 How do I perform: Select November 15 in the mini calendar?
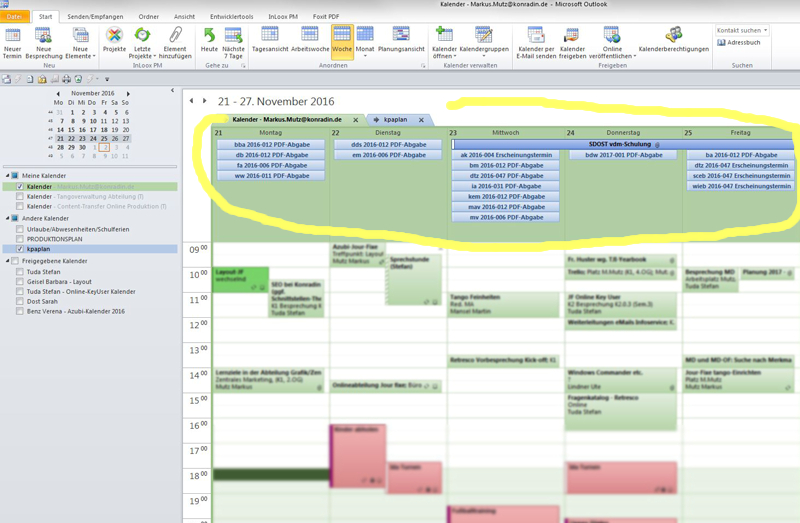pyautogui.click(x=72, y=129)
